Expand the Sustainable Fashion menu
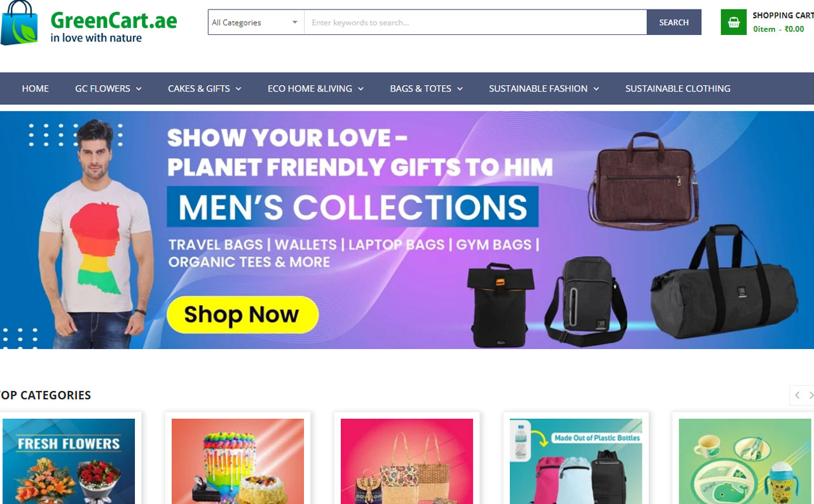 tap(544, 88)
